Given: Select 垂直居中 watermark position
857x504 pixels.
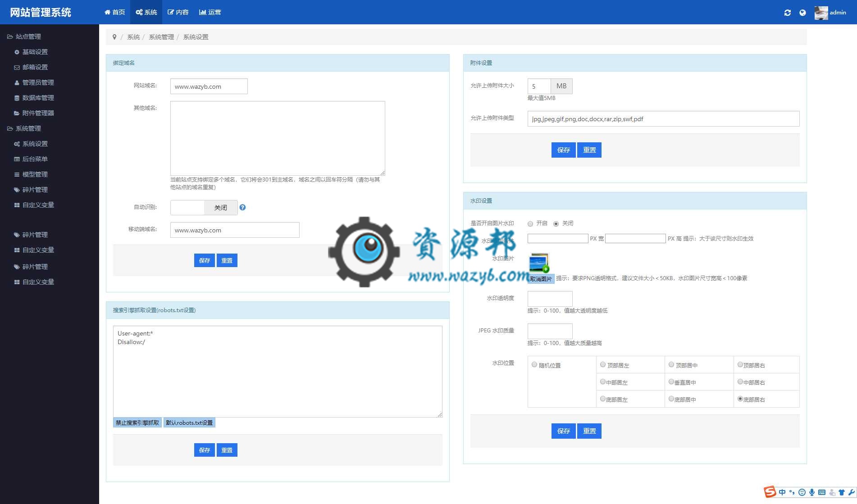Looking at the screenshot, I should [671, 382].
